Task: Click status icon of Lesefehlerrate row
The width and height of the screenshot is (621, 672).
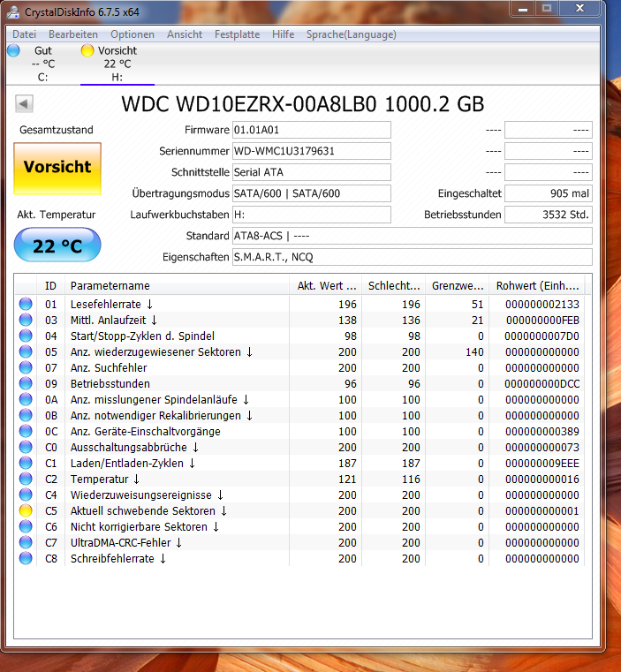Action: point(26,304)
